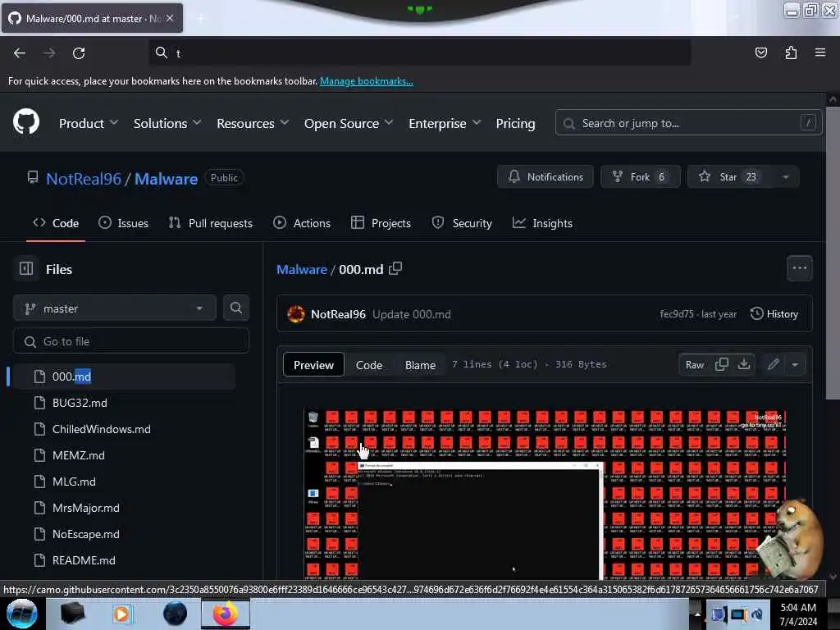Click the Malware breadcrumb link
Image resolution: width=840 pixels, height=630 pixels.
[302, 269]
